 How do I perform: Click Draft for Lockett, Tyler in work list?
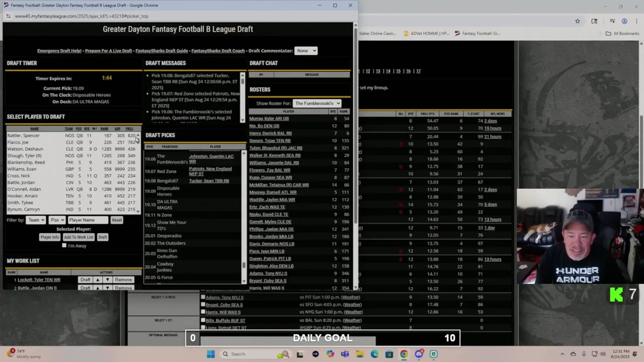point(86,280)
